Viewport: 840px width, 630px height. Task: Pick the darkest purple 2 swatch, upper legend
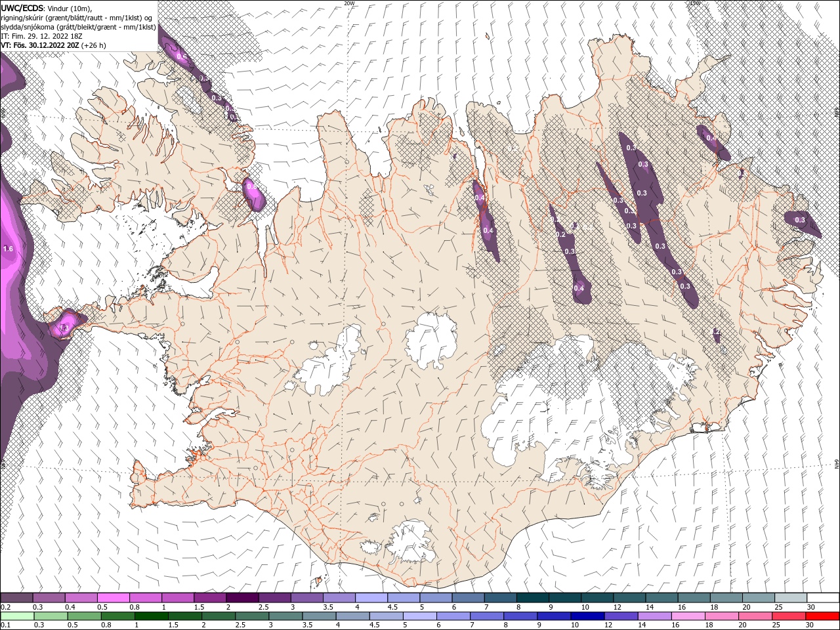pyautogui.click(x=241, y=598)
